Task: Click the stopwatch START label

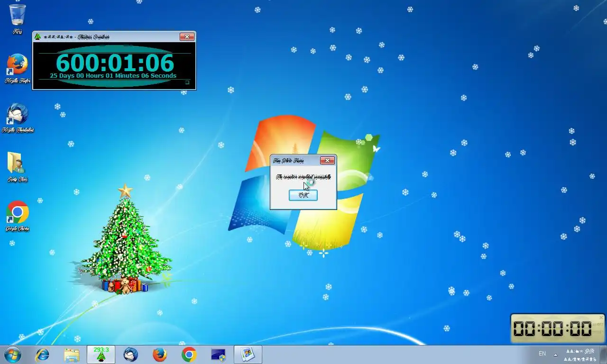Action: [x=598, y=325]
